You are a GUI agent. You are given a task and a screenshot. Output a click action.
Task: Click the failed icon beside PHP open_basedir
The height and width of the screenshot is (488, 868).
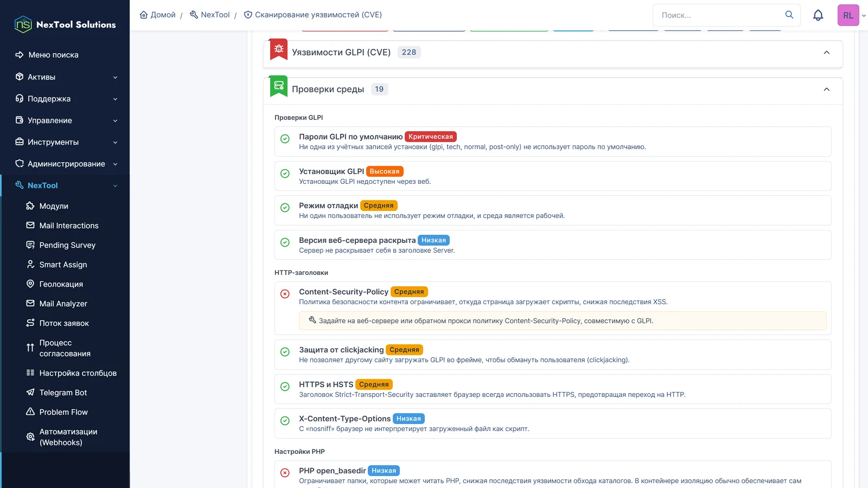point(285,473)
